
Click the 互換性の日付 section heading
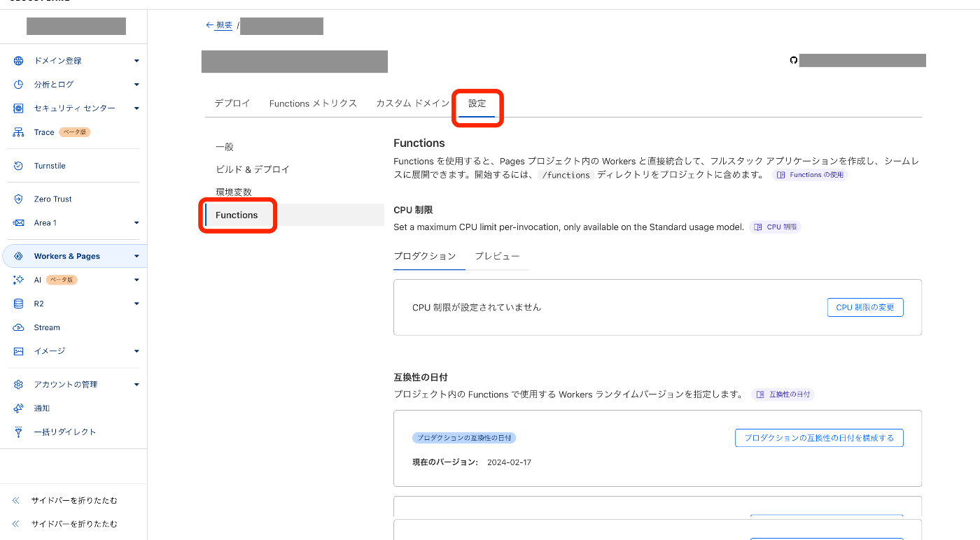(x=421, y=377)
